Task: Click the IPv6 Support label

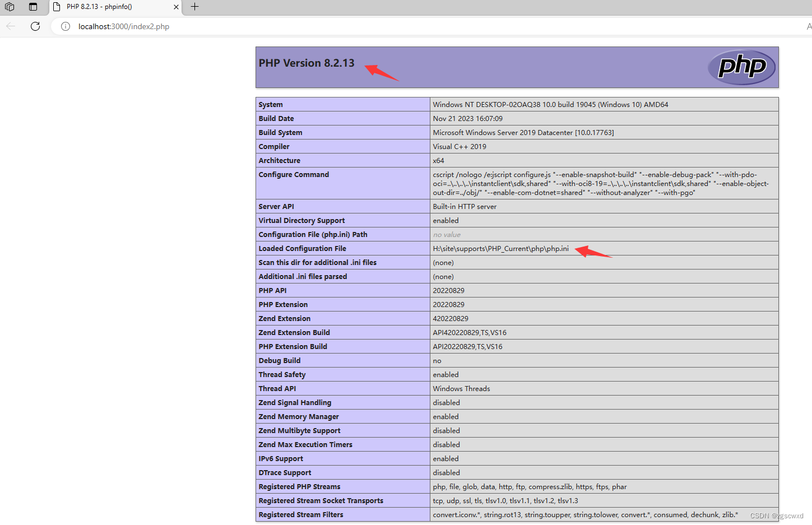Action: pos(281,459)
